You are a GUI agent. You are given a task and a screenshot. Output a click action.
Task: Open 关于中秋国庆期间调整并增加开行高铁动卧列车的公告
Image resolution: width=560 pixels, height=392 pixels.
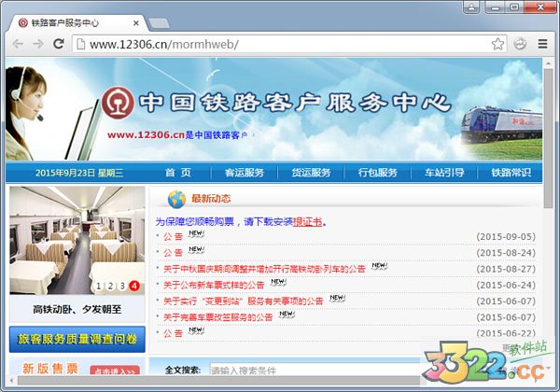coord(264,269)
